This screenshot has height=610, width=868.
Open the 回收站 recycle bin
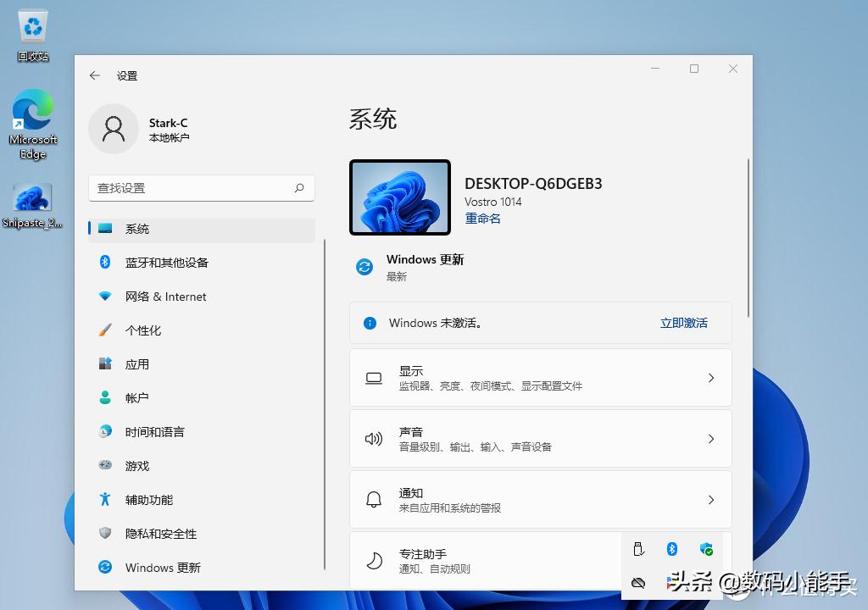coord(32,25)
